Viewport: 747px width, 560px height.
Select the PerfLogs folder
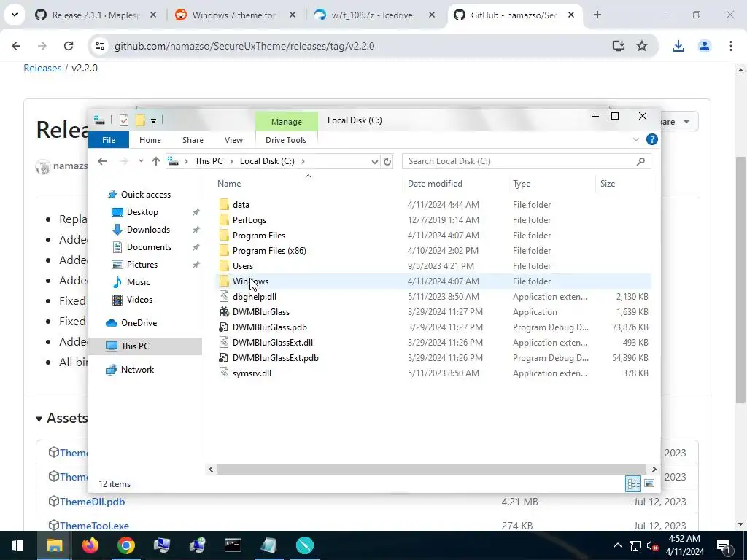pos(249,220)
